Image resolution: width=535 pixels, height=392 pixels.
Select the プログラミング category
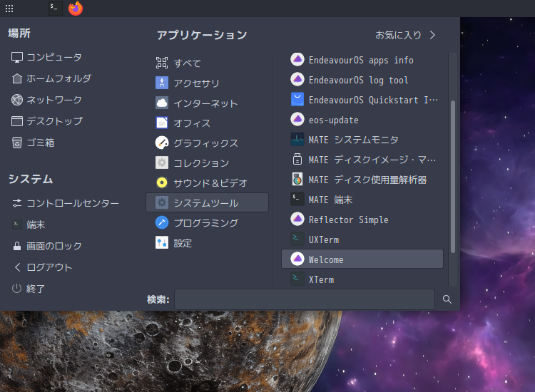point(207,223)
